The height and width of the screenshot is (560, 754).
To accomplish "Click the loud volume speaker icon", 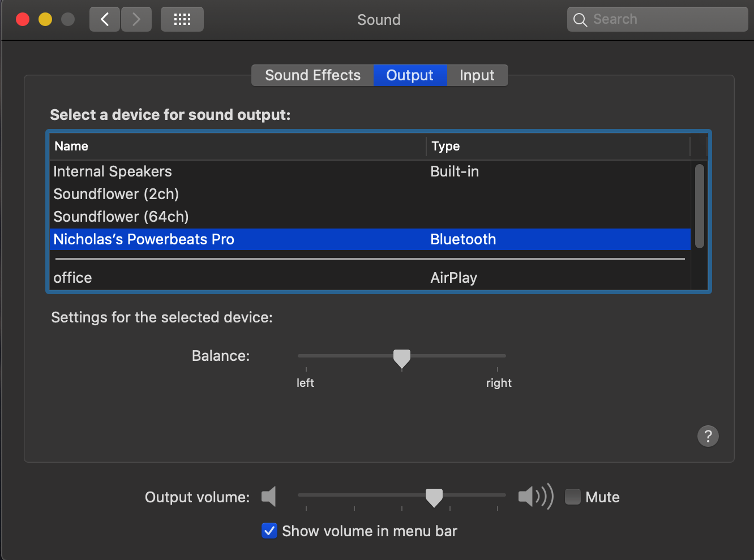I will coord(535,497).
